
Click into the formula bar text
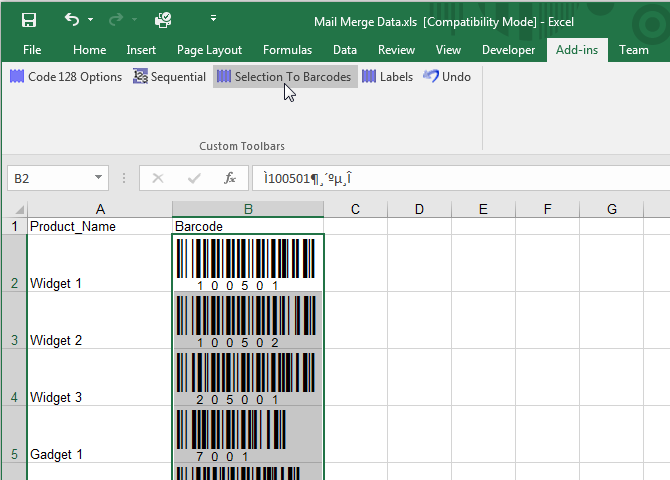click(461, 178)
